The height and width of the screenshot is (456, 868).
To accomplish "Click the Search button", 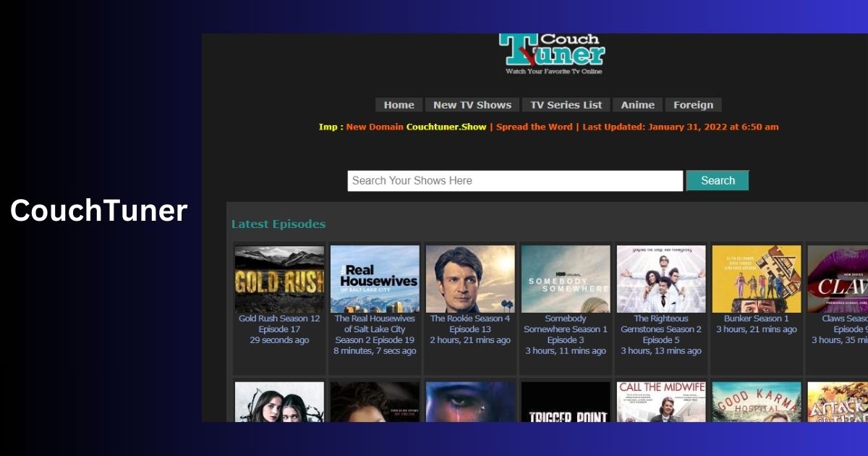I will coord(717,180).
